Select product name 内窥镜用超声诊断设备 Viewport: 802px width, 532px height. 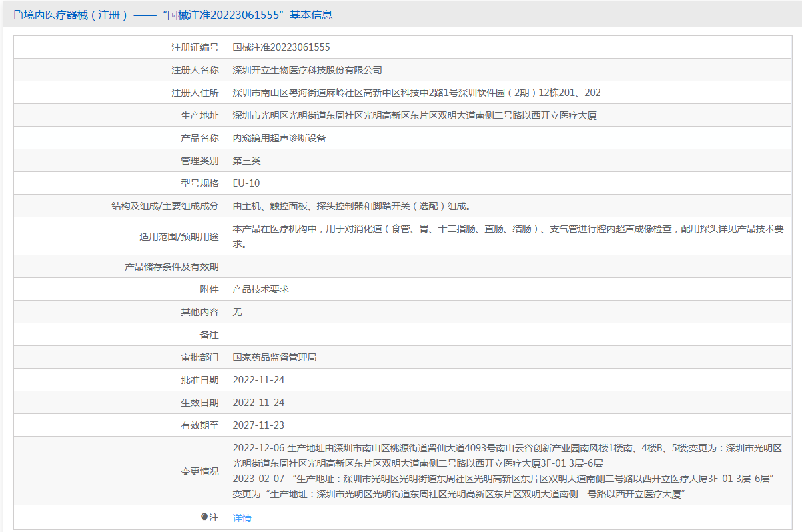point(279,138)
